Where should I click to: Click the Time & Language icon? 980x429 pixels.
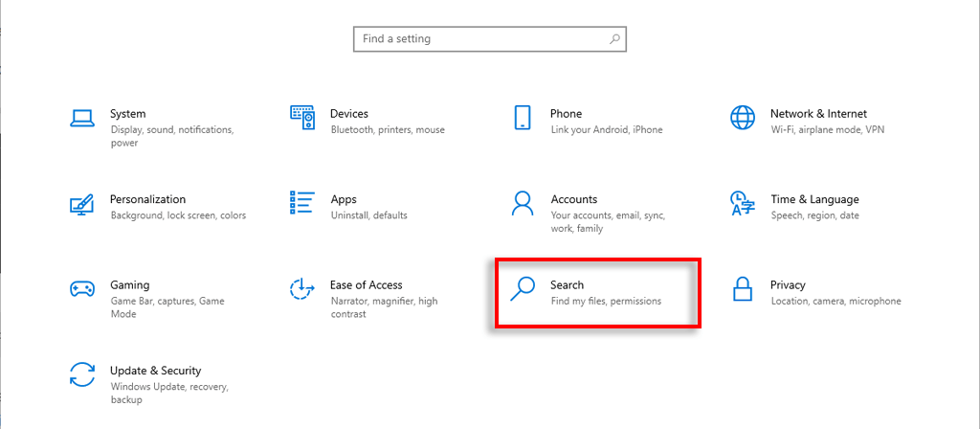(743, 203)
